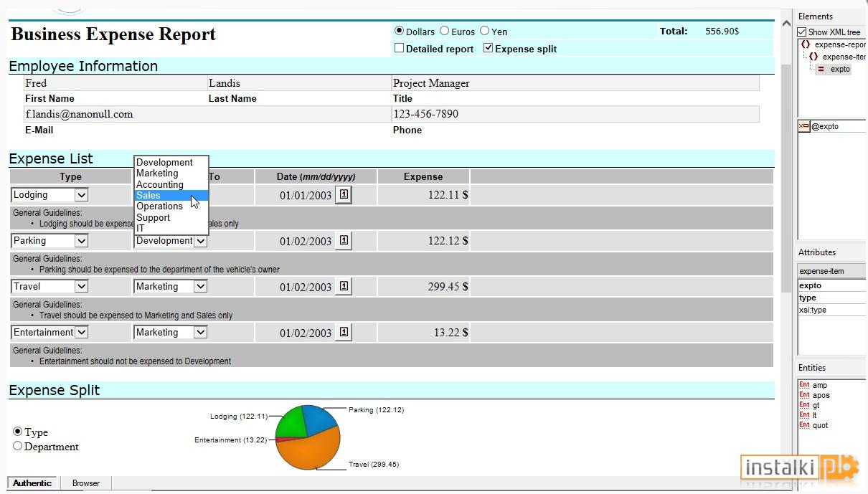Click the scroll up arrow of the report
Screen dimensions: 868x494
(x=786, y=25)
